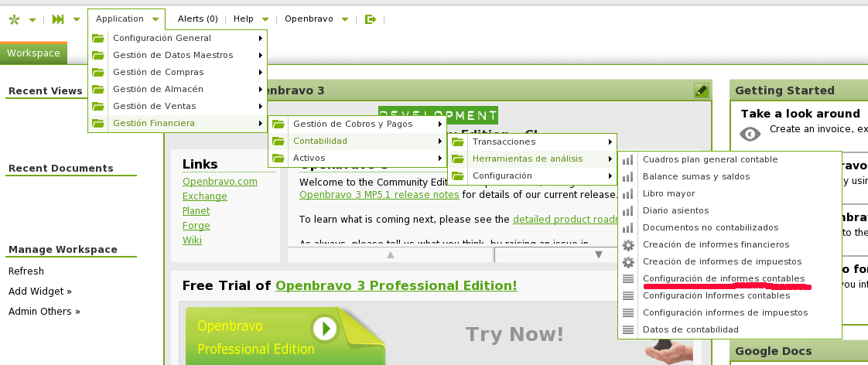Click the eye icon under Take a look around

pos(750,134)
